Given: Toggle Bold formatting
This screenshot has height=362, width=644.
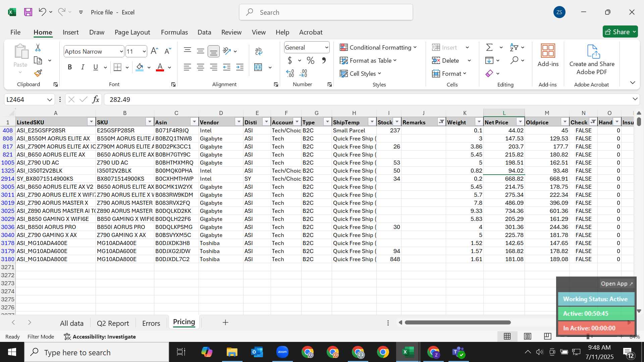Looking at the screenshot, I should (70, 67).
